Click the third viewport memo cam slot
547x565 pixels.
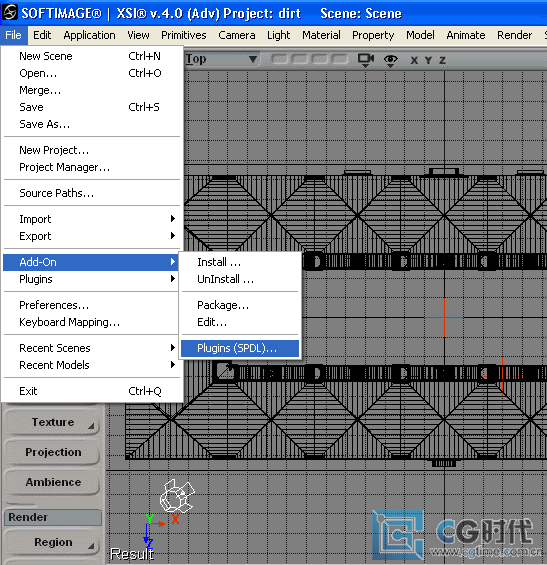pyautogui.click(x=319, y=59)
